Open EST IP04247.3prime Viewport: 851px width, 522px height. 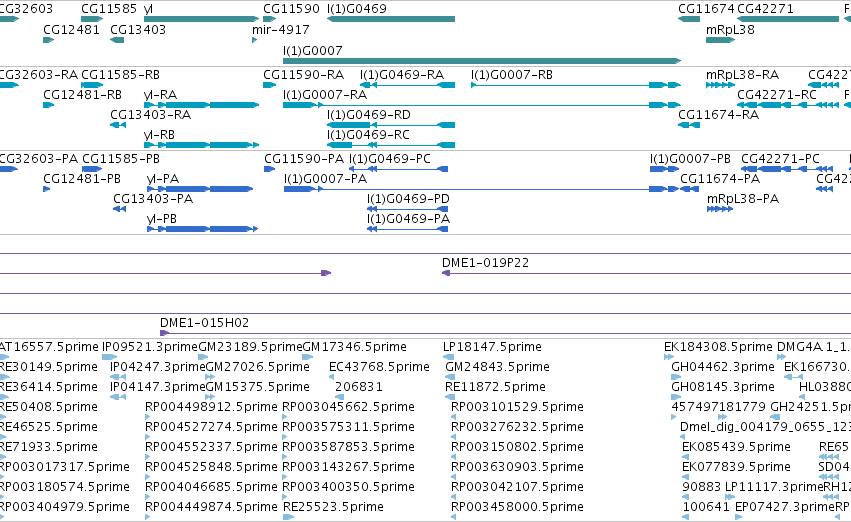pos(118,377)
